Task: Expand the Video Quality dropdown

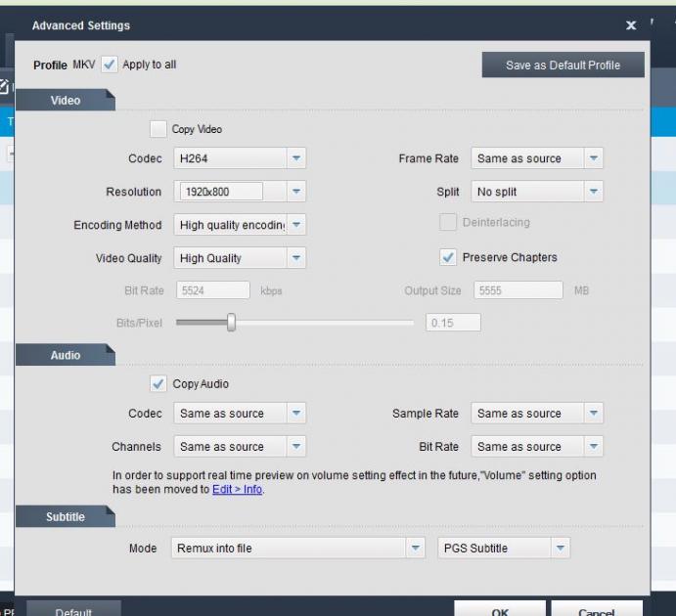Action: click(x=296, y=258)
